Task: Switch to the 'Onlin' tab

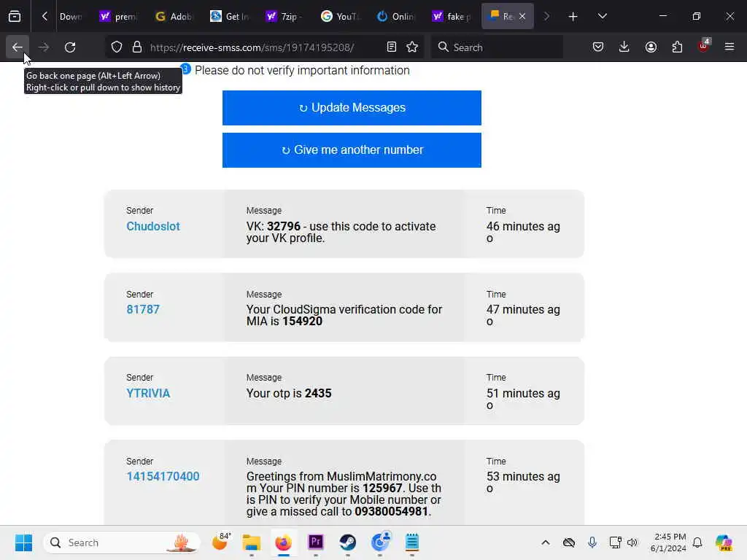Action: click(x=395, y=17)
